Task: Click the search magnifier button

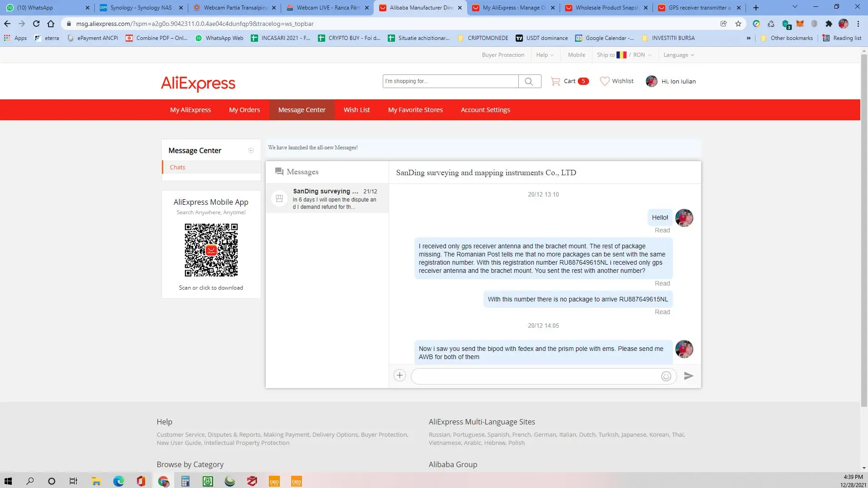Action: [x=529, y=81]
